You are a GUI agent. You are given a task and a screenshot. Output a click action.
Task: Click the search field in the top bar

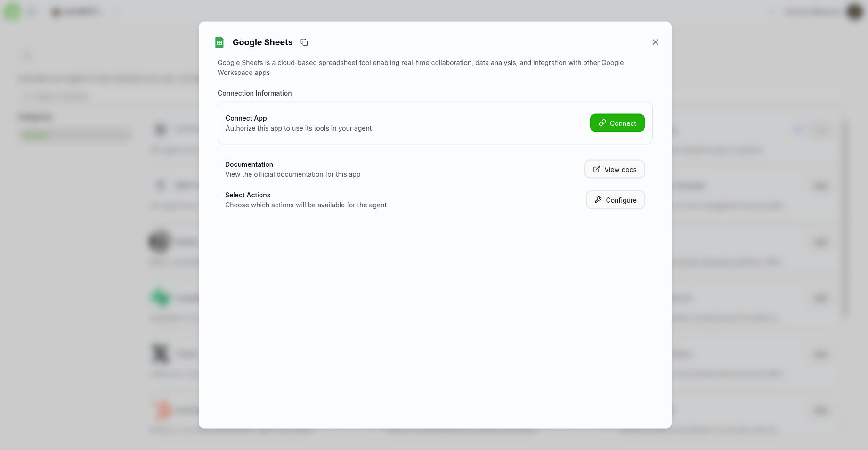click(772, 11)
